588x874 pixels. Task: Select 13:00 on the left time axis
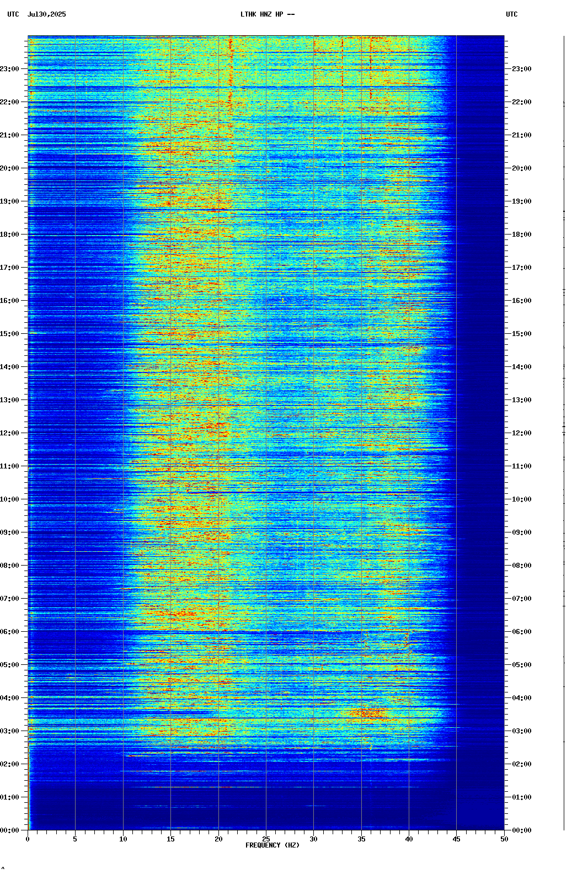click(9, 400)
